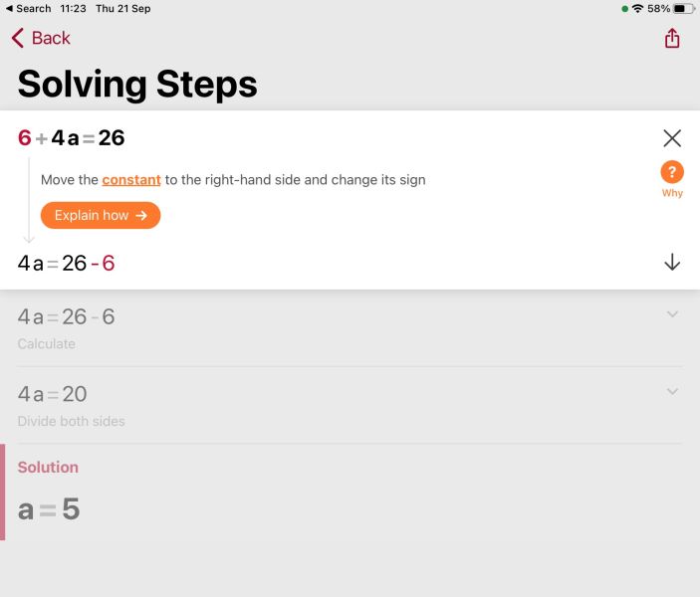Tap the Back label text
This screenshot has height=597, width=700.
51,38
